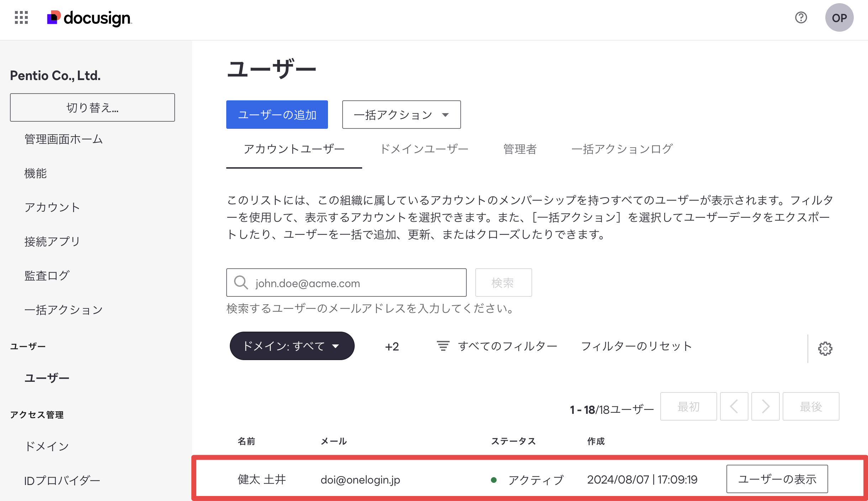Screen dimensions: 868x501
Task: Select ユーザー item in sidebar
Action: [47, 378]
